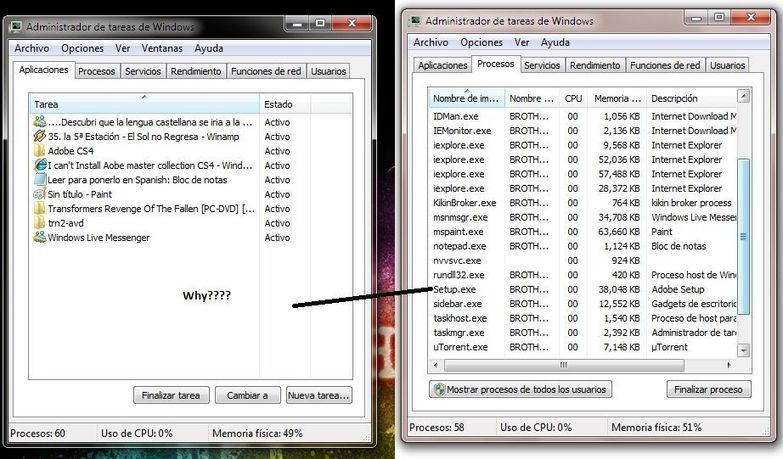The image size is (783, 459).
Task: Click Finalizar proceso button
Action: click(708, 389)
